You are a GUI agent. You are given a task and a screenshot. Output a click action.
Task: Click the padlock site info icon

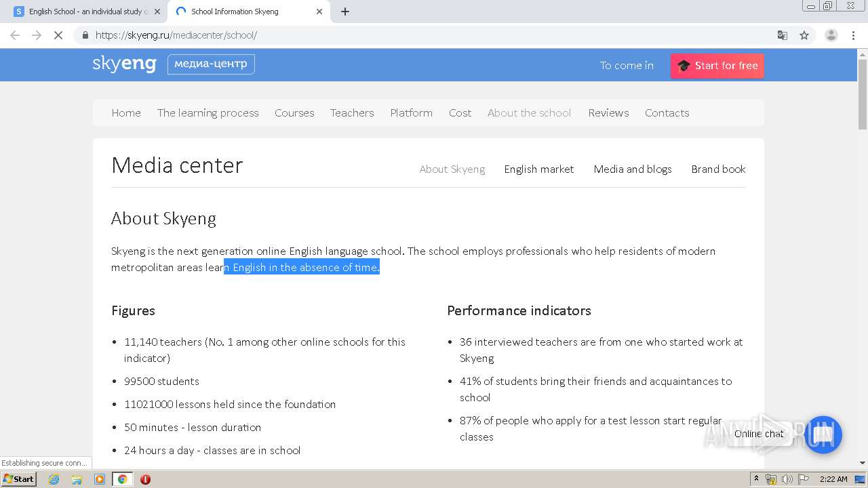[x=85, y=35]
